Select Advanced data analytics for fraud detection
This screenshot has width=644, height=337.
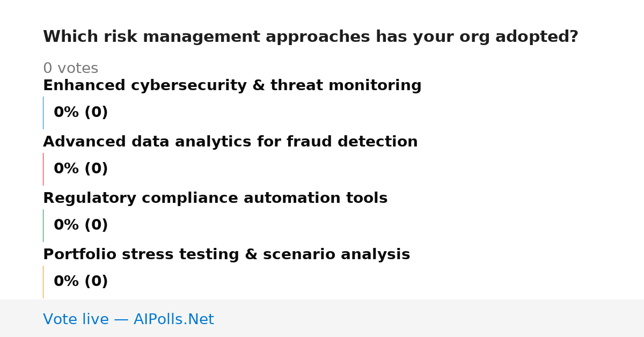pos(230,142)
